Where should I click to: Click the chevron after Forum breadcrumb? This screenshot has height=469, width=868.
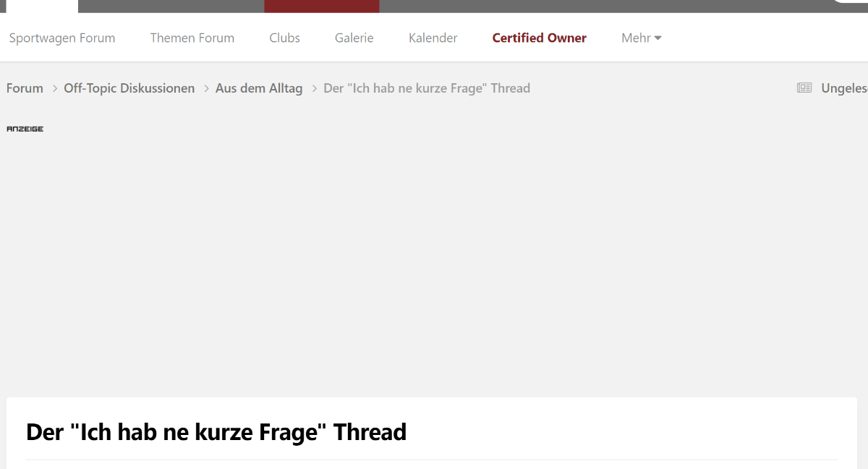54,88
